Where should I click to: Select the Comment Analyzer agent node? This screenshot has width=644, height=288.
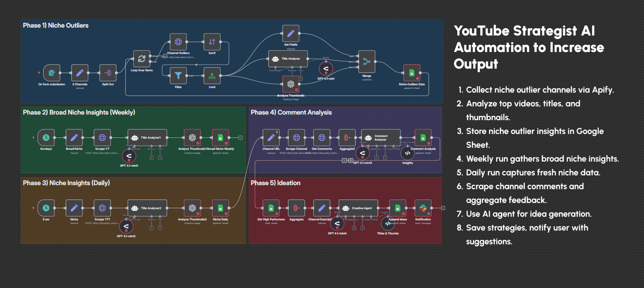pos(381,138)
